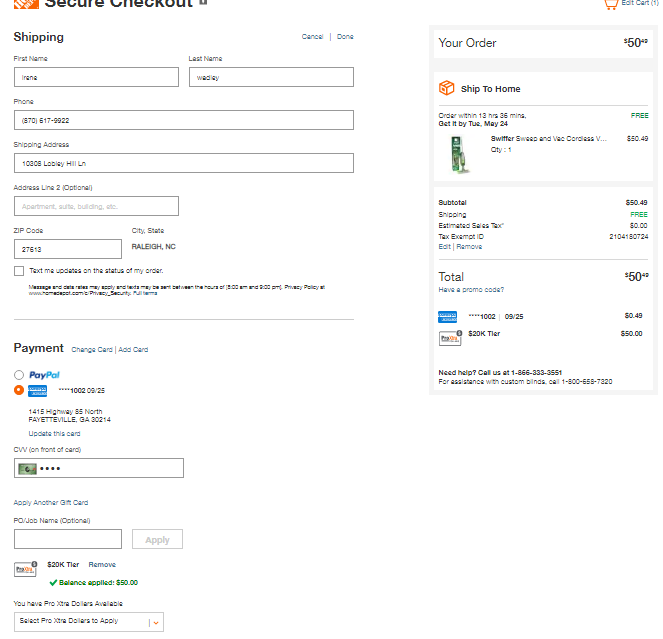Open the Select Pro Xtra Dollars to Apply dropdown
This screenshot has width=663, height=639.
pyautogui.click(x=89, y=622)
